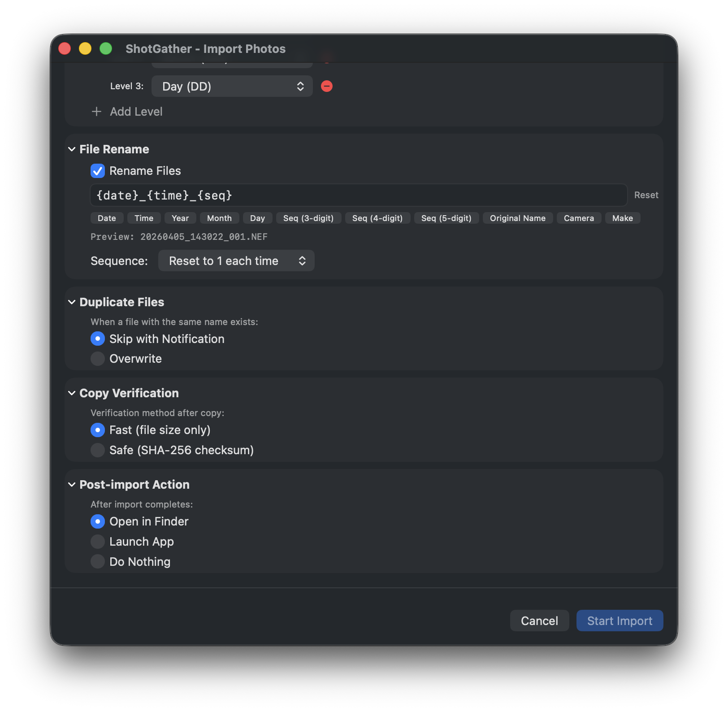The width and height of the screenshot is (728, 712).
Task: Add a folder level using the plus icon
Action: [96, 112]
